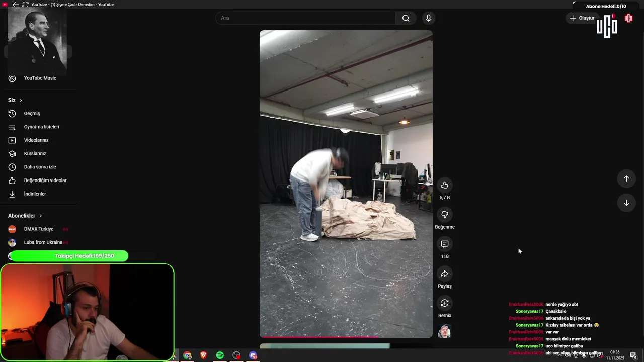Screen dimensions: 644x362
Task: Start voice search with microphone
Action: [428, 18]
